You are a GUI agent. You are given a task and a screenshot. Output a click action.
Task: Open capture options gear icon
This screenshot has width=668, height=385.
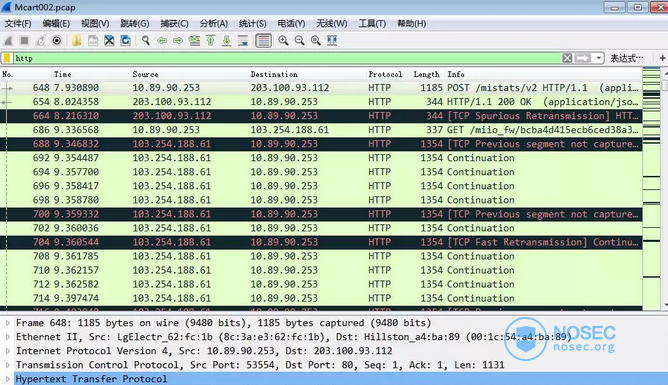57,40
